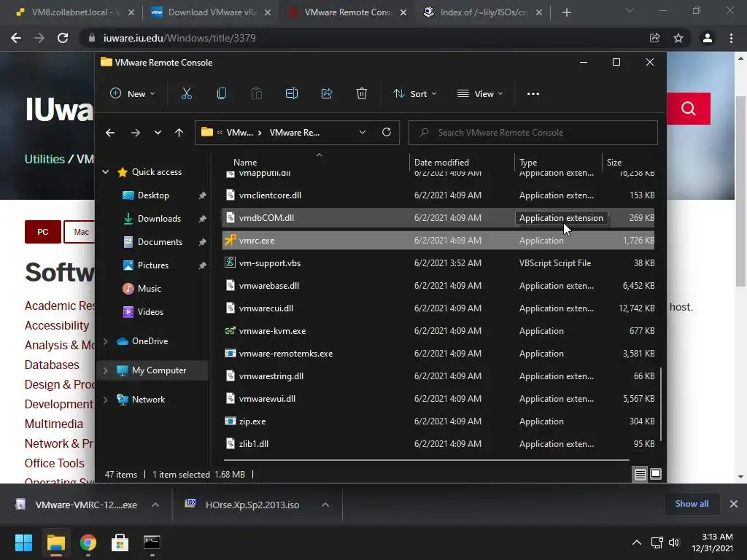Click the vmrc.exe application icon

point(230,240)
